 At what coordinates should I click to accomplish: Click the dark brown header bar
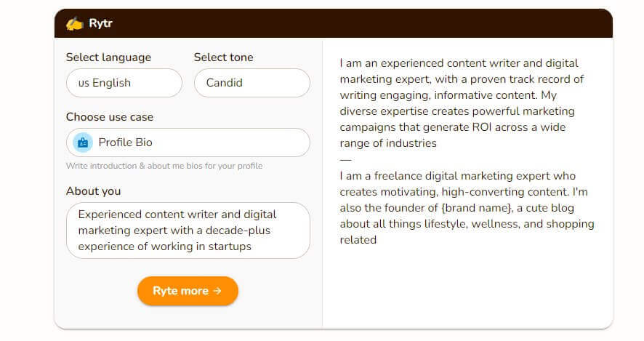coord(334,23)
